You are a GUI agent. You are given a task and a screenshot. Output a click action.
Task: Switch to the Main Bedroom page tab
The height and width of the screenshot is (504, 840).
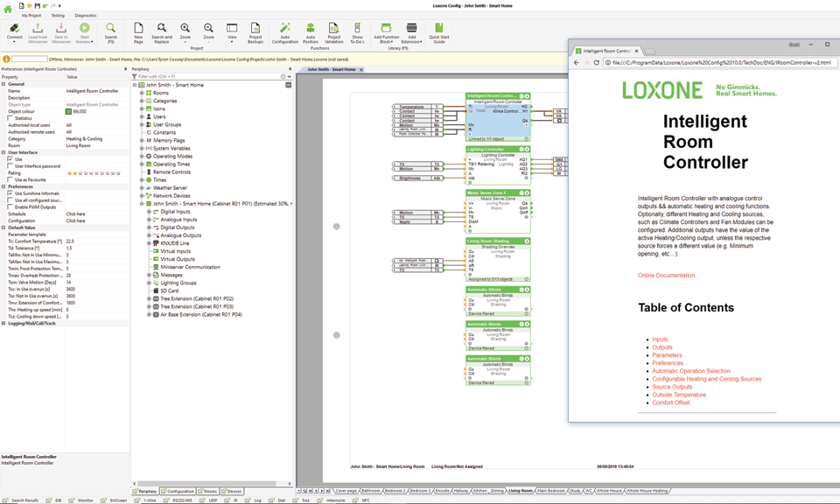pos(551,491)
